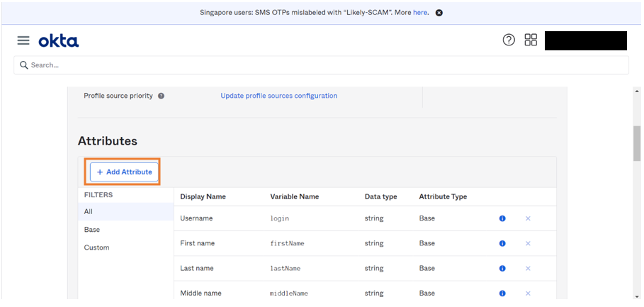Viewport: 644px width, 307px height.
Task: Remove the Username attribute with X
Action: click(528, 218)
